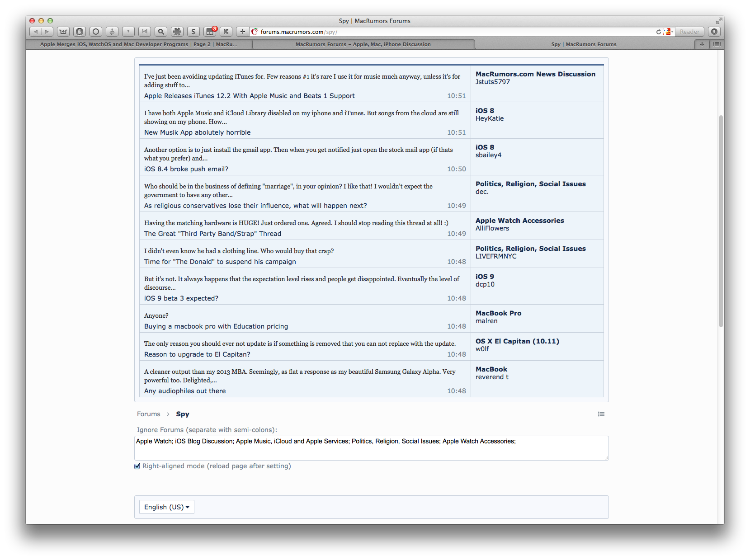Click the vertical page scrollbar thumb
This screenshot has width=750, height=560.
coord(721,221)
